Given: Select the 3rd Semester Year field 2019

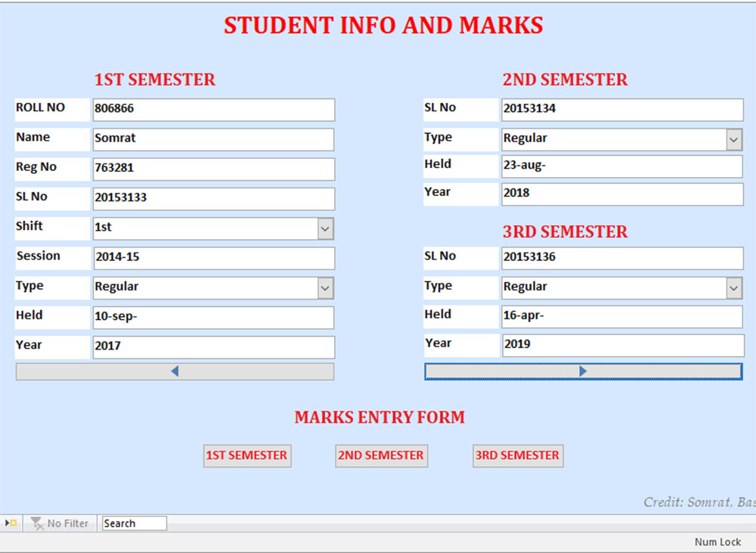Looking at the screenshot, I should [621, 345].
